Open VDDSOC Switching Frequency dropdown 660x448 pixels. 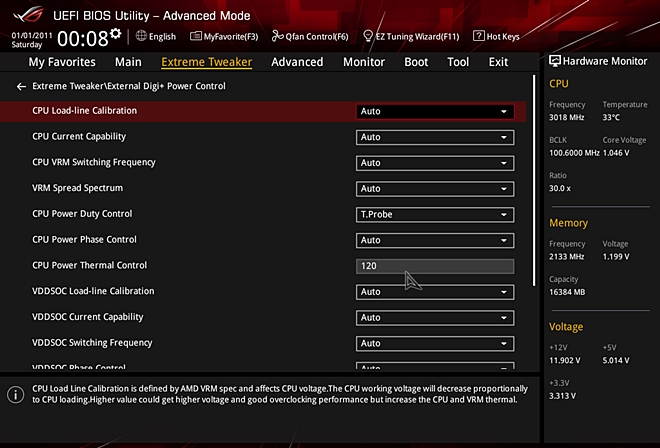pyautogui.click(x=435, y=344)
